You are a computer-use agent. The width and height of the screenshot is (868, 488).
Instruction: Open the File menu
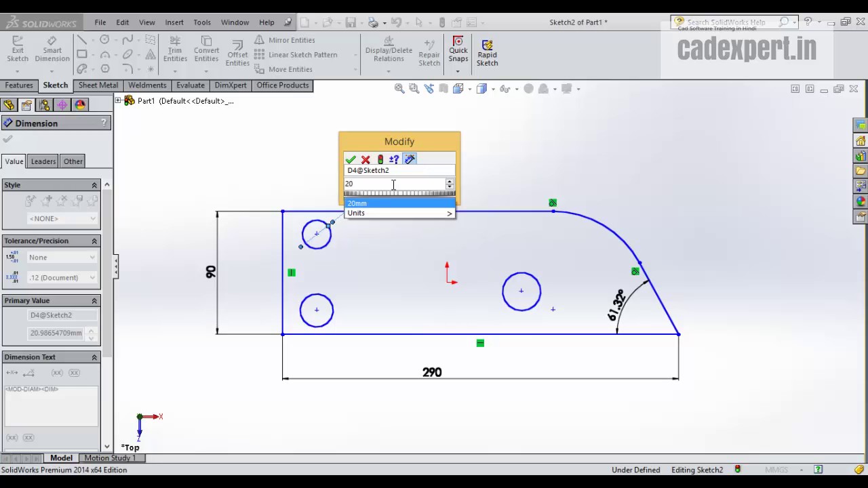[100, 22]
